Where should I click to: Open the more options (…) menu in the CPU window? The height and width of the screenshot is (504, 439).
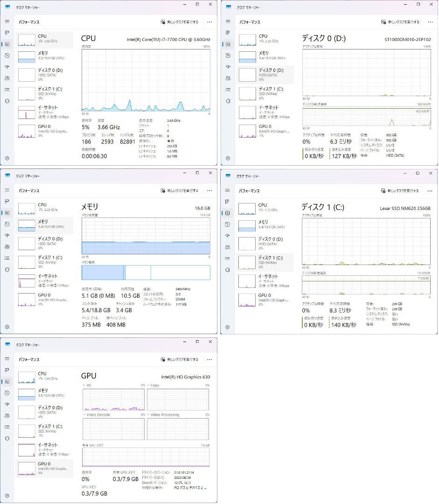pos(209,22)
